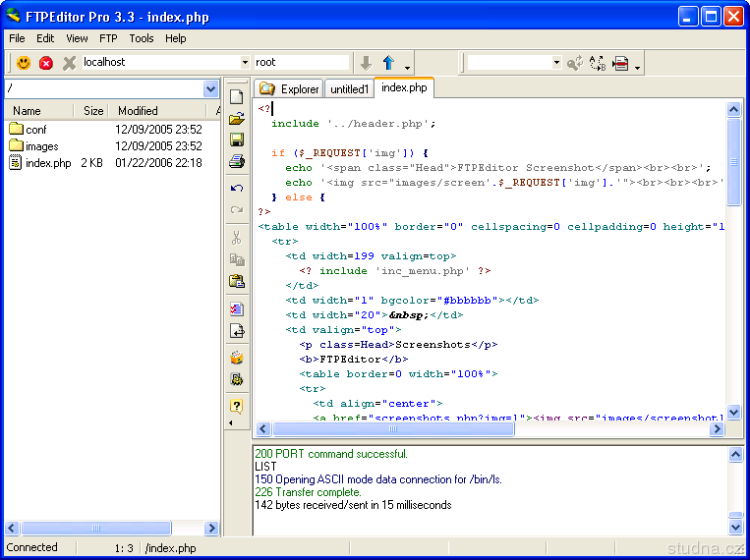Expand the remote path dropdown
The width and height of the screenshot is (750, 560).
pyautogui.click(x=210, y=88)
